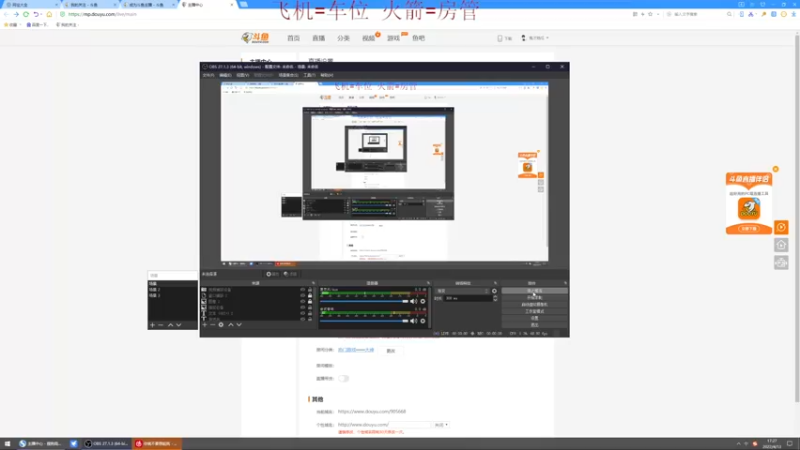Image resolution: width=800 pixels, height=450 pixels.
Task: Toggle visibility of third source row
Action: (303, 302)
